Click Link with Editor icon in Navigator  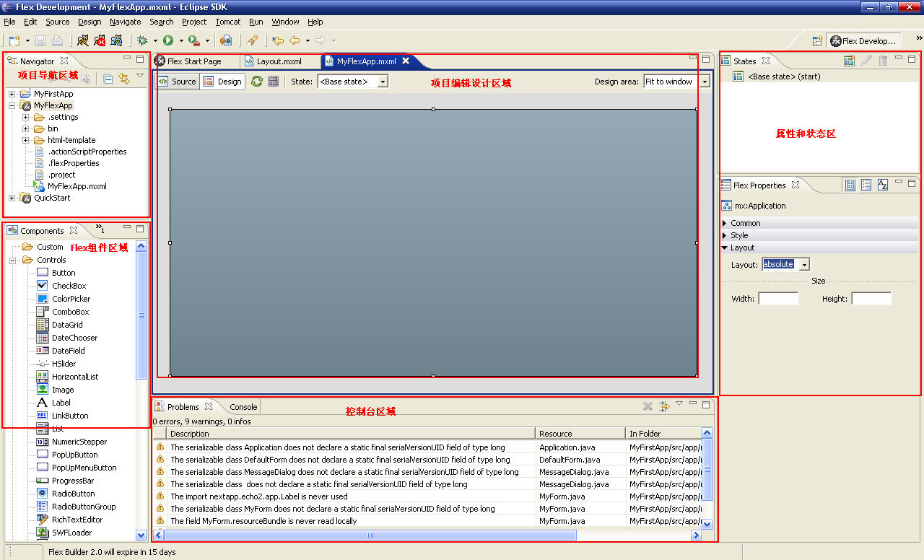tap(123, 79)
